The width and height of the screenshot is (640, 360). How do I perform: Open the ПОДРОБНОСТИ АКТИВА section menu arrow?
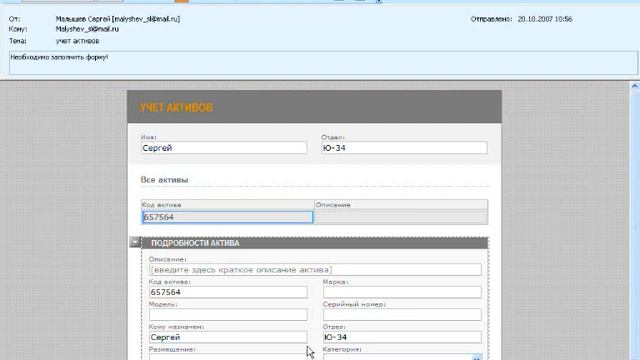(x=135, y=242)
